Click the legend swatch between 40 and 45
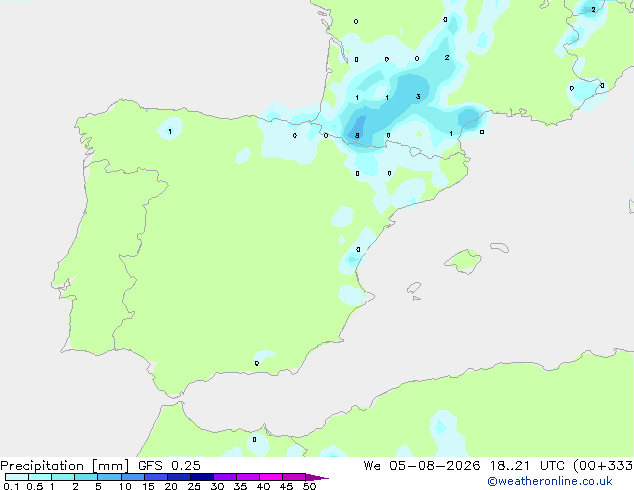This screenshot has width=634, height=490. 271,477
